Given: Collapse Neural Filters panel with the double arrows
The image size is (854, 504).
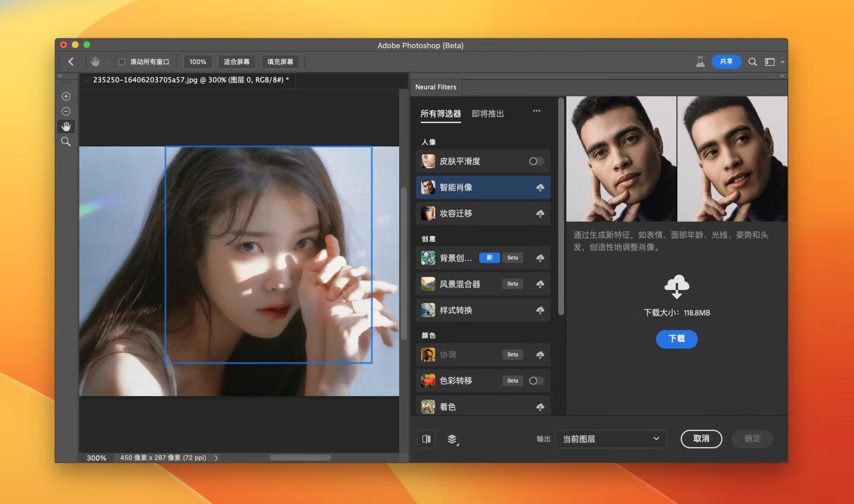Looking at the screenshot, I should (782, 76).
